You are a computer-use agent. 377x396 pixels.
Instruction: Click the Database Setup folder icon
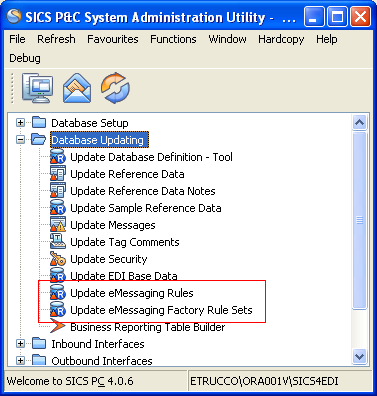[x=39, y=122]
